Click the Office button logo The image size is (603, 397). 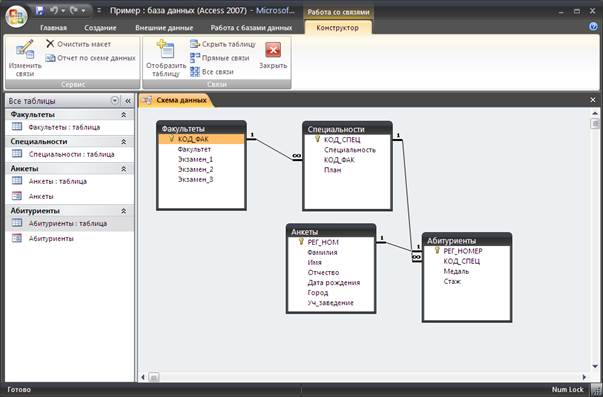click(x=16, y=17)
